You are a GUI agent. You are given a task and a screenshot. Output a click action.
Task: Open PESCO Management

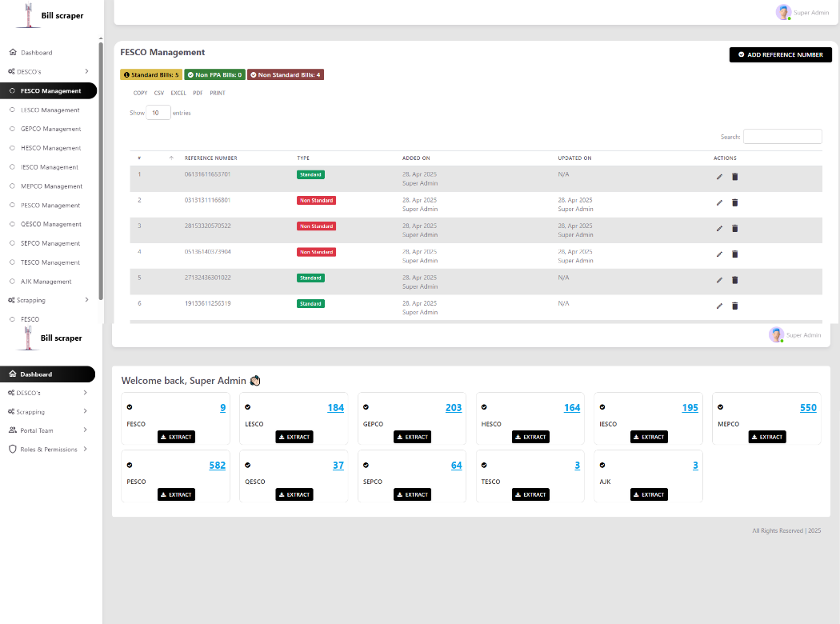[x=50, y=205]
